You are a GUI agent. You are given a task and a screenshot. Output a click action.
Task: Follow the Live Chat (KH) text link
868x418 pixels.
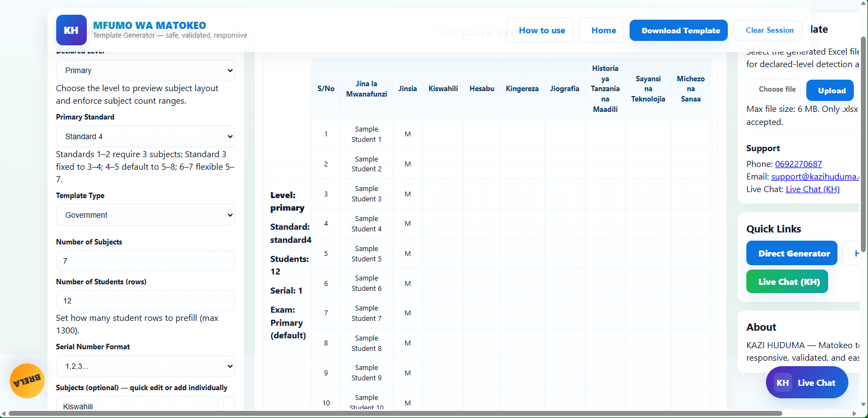tap(812, 189)
